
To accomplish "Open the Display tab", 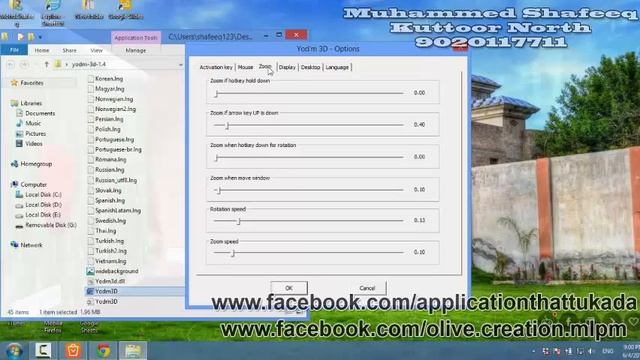I will (x=287, y=67).
